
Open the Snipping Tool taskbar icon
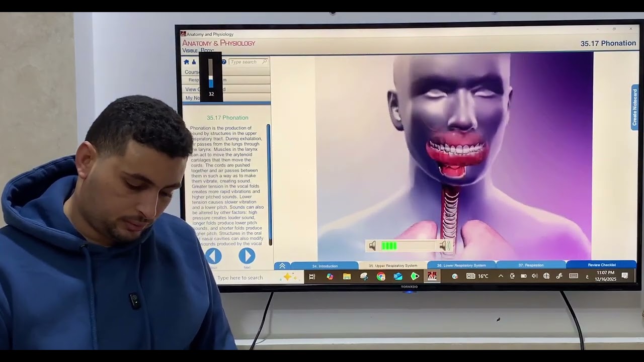coord(364,277)
